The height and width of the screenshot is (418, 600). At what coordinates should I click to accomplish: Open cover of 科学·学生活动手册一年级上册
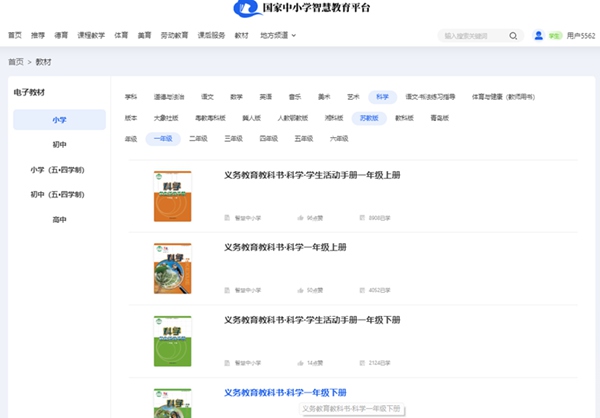coord(173,196)
